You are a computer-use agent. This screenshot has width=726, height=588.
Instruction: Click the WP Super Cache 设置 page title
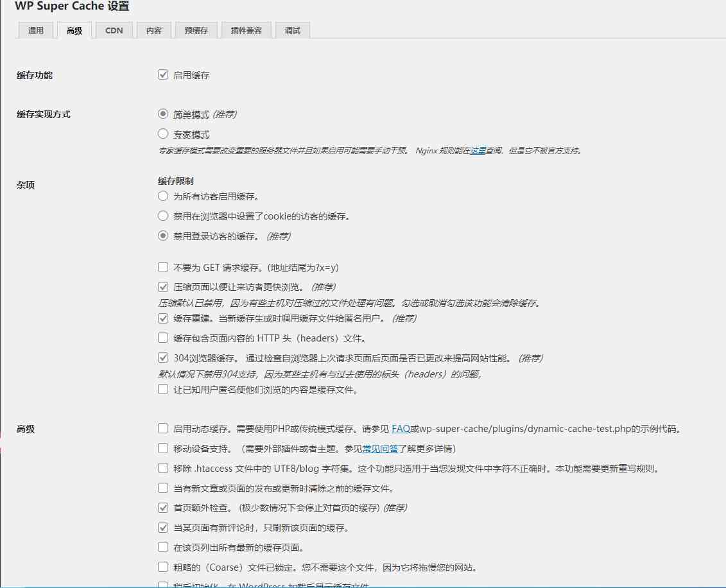click(x=73, y=6)
